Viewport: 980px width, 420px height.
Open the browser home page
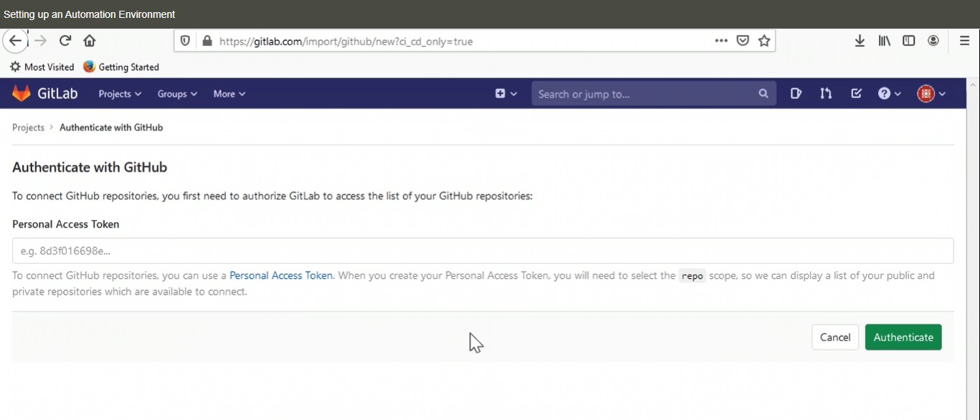(90, 41)
